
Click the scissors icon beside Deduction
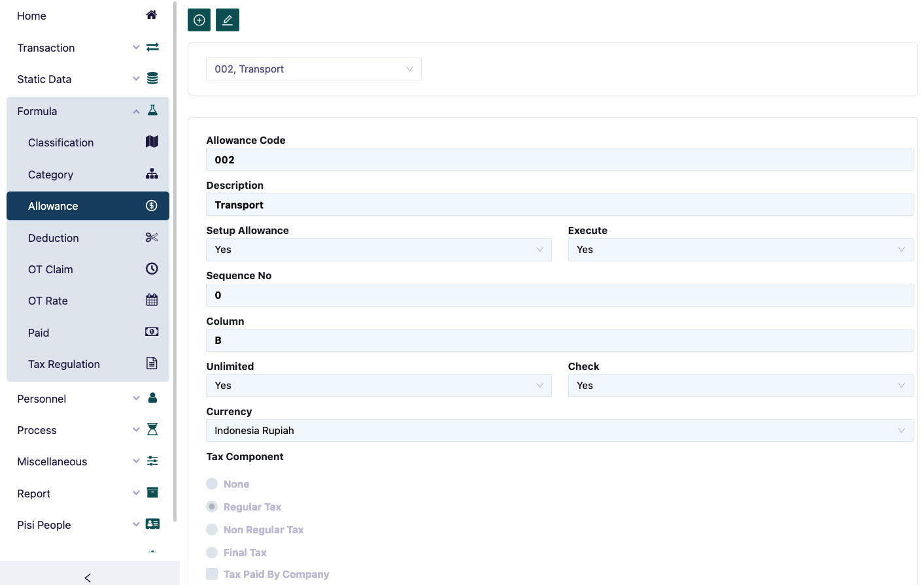pyautogui.click(x=152, y=237)
